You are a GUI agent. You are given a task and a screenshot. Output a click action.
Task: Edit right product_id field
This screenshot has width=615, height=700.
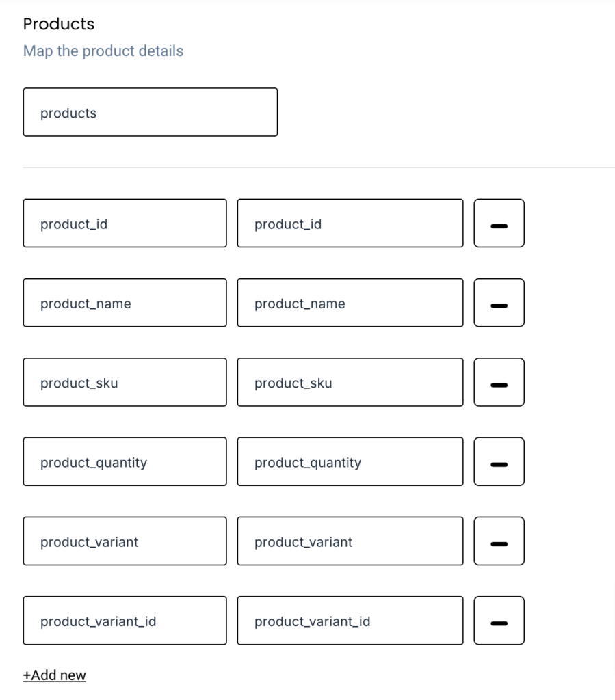(x=350, y=223)
